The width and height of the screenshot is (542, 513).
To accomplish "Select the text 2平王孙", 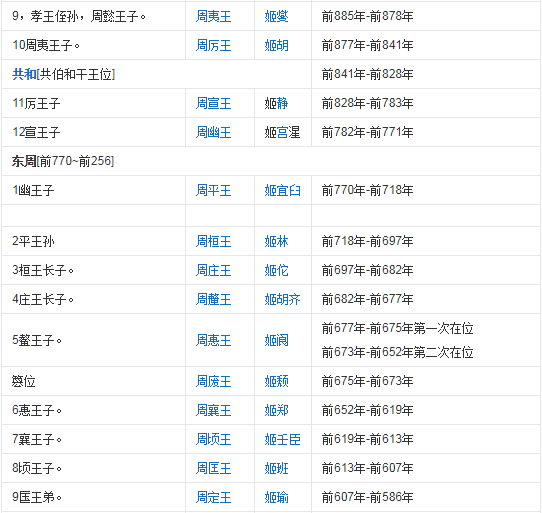I will tap(33, 241).
